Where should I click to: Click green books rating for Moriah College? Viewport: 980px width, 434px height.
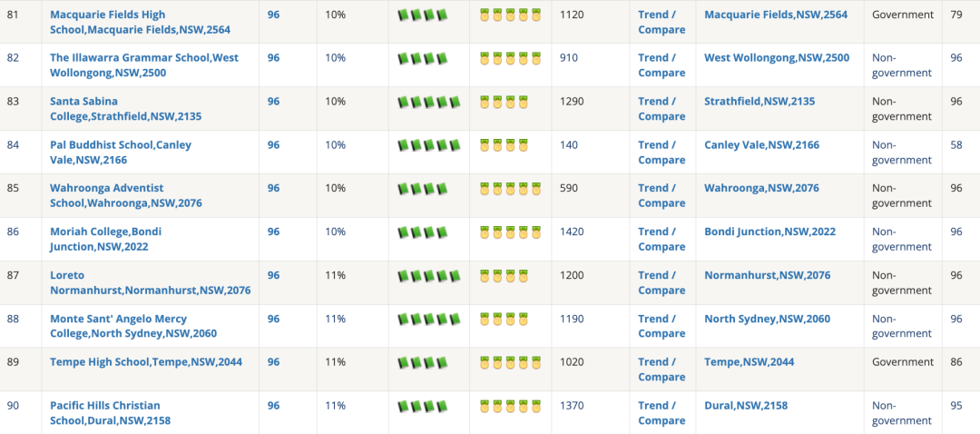tap(423, 232)
